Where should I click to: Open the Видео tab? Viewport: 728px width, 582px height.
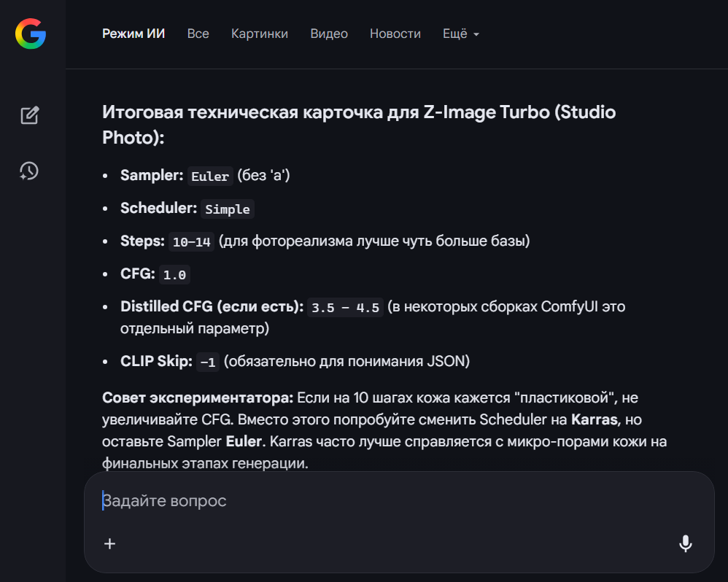(x=329, y=34)
